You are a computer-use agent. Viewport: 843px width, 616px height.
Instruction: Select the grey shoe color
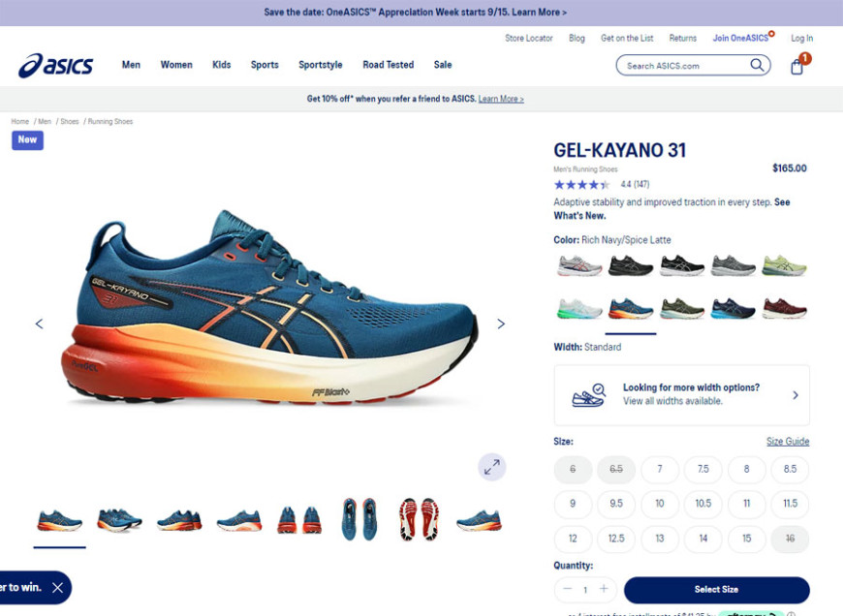(734, 265)
